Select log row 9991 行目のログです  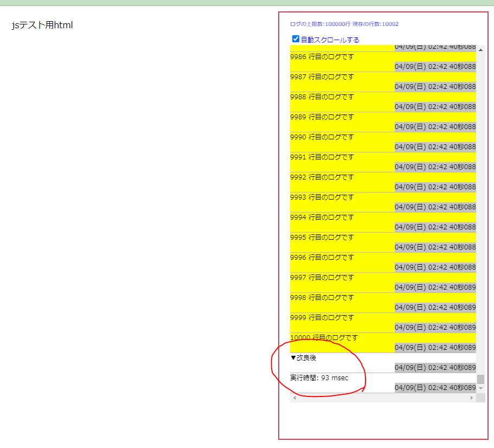click(x=383, y=162)
